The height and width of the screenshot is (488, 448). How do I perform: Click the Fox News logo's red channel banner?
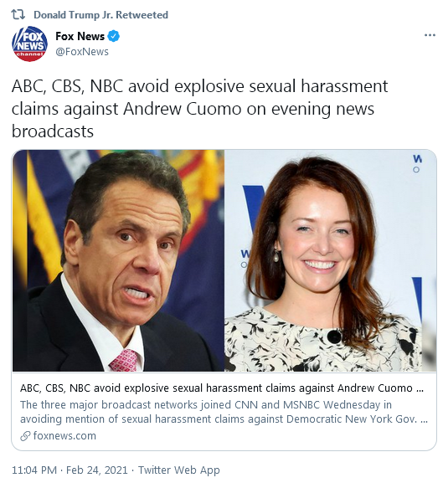[29, 54]
